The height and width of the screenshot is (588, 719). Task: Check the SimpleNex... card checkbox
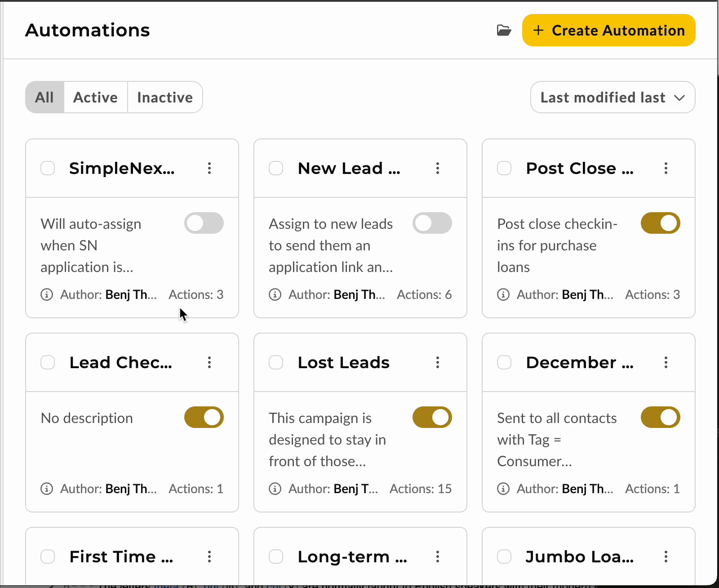click(x=48, y=168)
